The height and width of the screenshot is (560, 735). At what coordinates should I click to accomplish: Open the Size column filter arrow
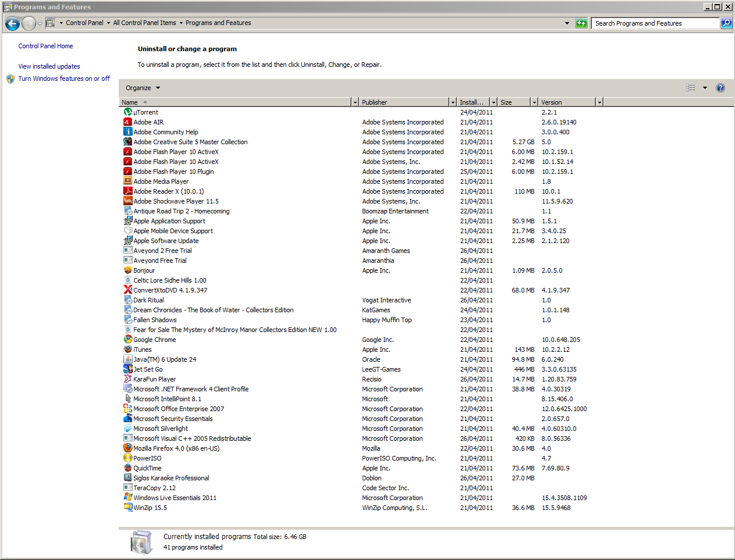click(534, 102)
